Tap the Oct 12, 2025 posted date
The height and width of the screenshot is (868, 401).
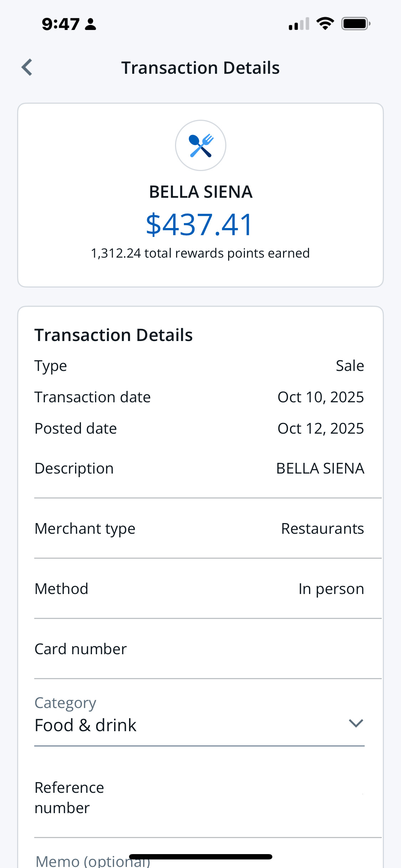[320, 428]
